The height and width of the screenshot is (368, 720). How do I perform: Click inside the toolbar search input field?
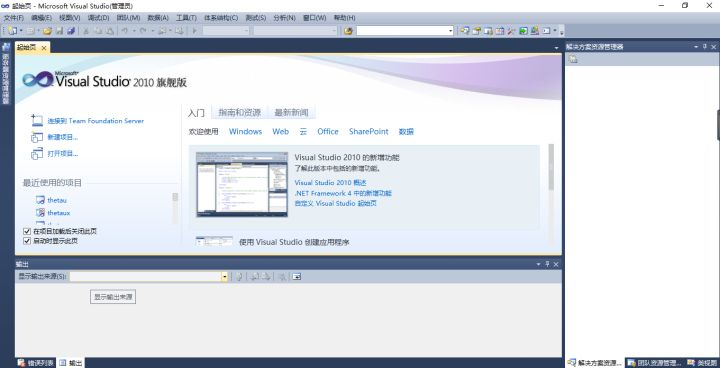coord(401,31)
